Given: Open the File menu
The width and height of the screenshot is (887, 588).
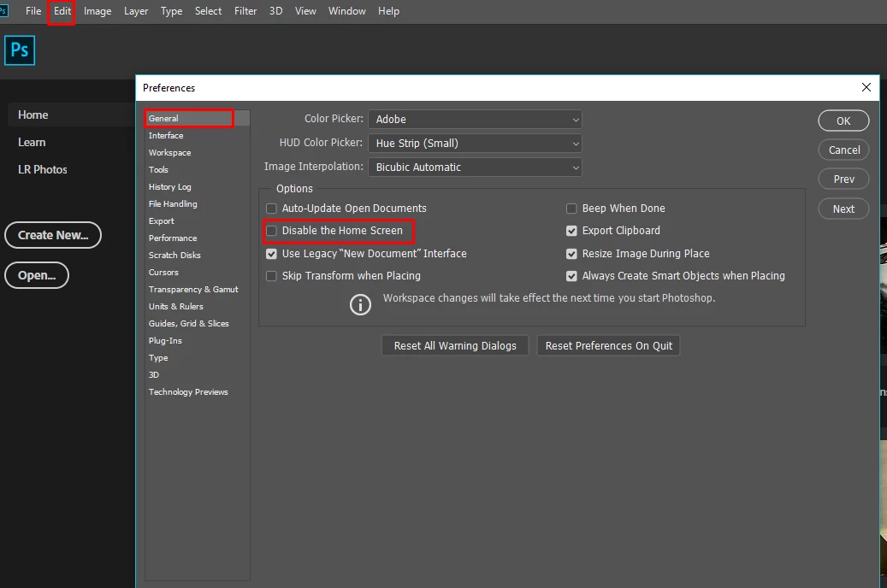Looking at the screenshot, I should coord(33,11).
